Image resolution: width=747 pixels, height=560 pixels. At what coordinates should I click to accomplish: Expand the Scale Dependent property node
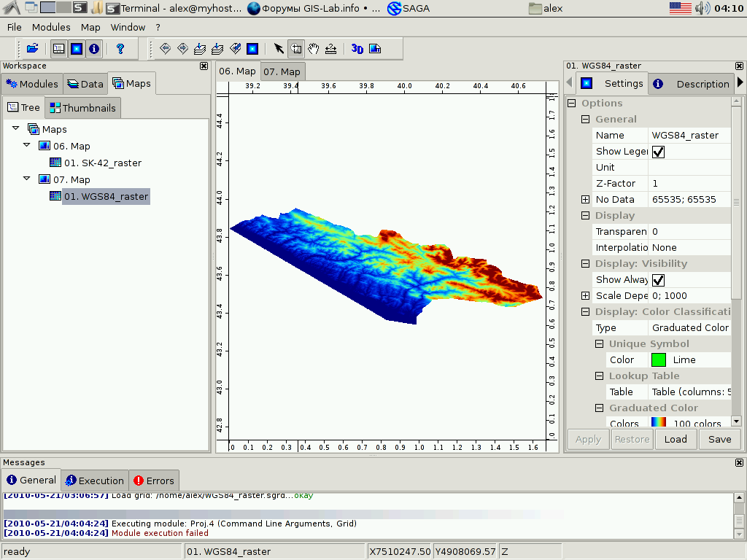tap(585, 296)
